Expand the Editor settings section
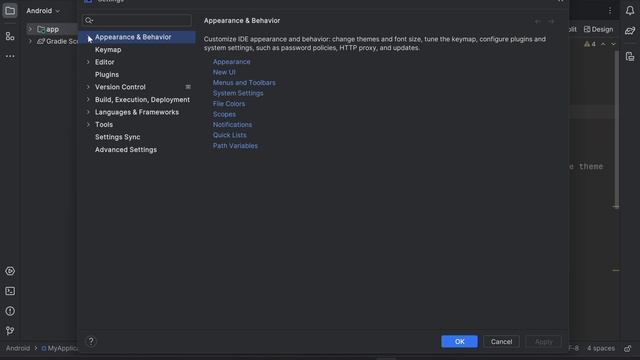Viewport: 640px width, 360px height. tap(88, 62)
